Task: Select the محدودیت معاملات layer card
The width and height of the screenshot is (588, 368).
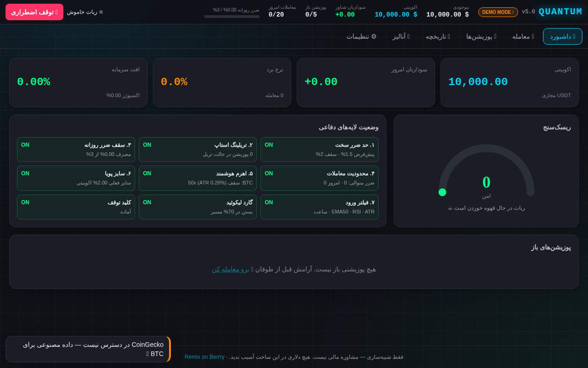Action: [x=319, y=178]
